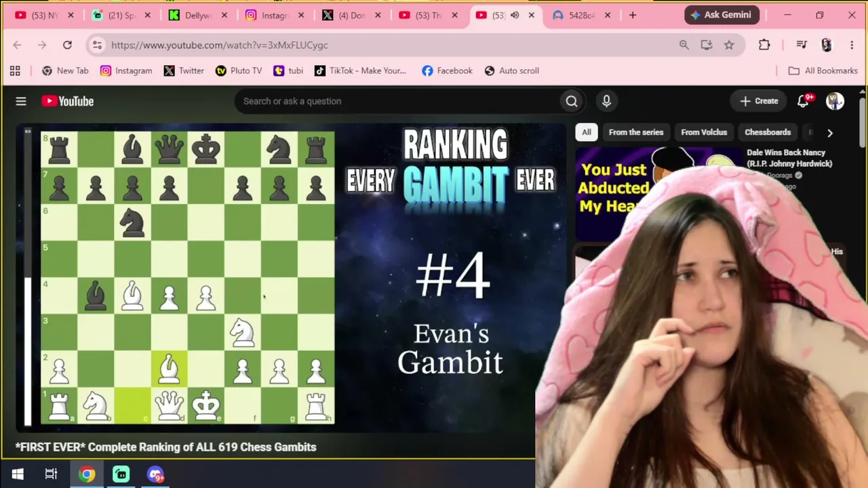Open the New Tab bookmark
Viewport: 868px width, 488px height.
point(65,70)
